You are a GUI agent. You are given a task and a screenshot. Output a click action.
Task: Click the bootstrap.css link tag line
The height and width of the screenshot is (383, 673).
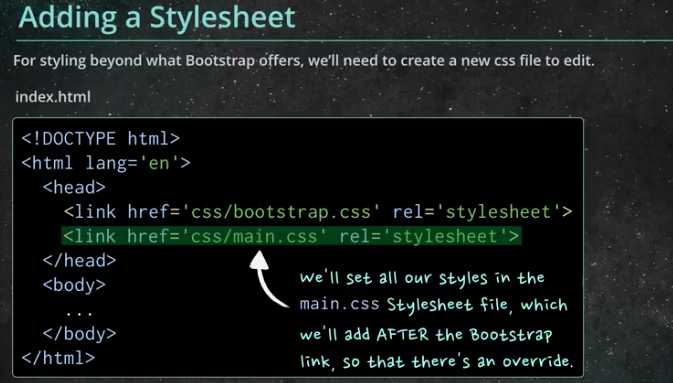[x=318, y=212]
